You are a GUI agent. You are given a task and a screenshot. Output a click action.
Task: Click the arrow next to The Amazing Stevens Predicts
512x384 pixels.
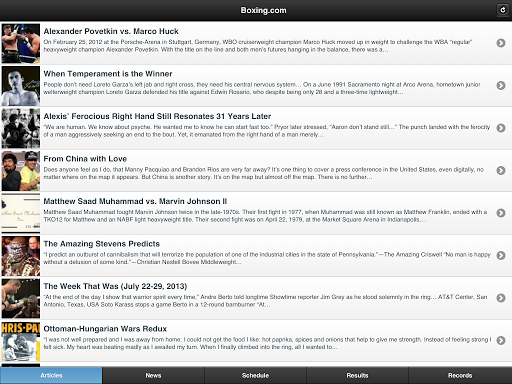click(501, 255)
